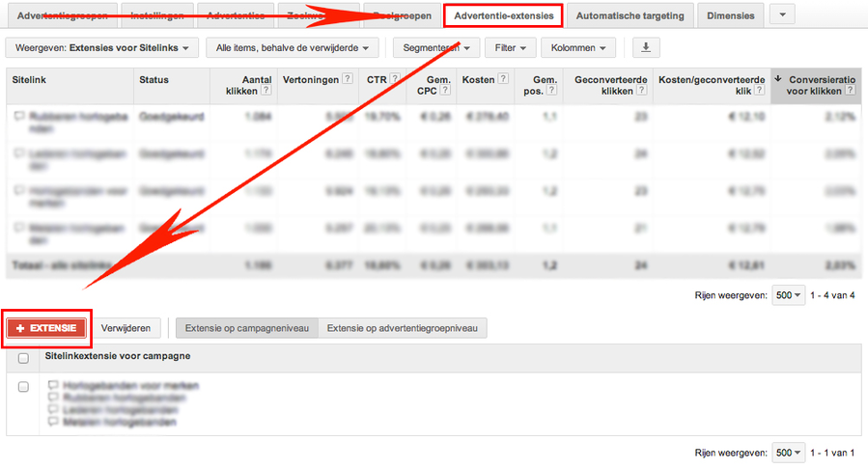Open the Kolommen dropdown menu

pos(578,47)
